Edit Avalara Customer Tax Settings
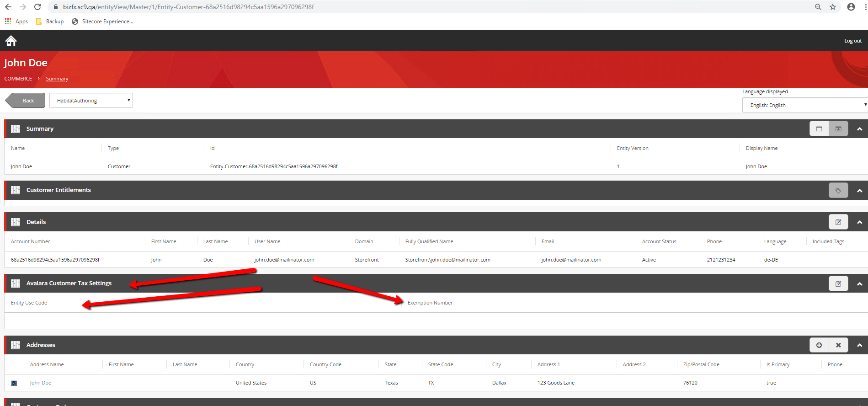 click(x=838, y=284)
